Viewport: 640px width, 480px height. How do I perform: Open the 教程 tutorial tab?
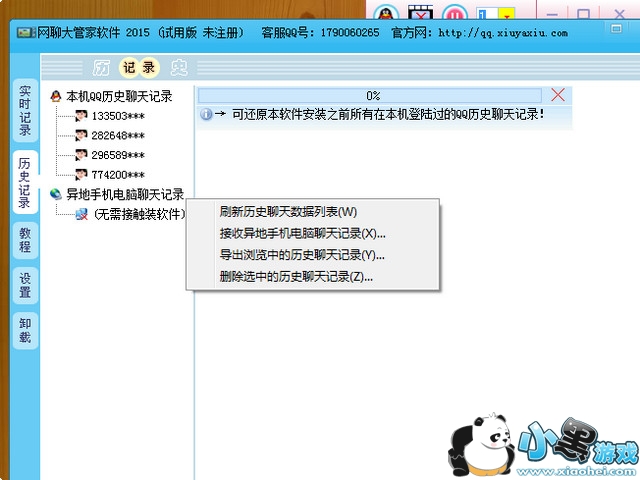pos(25,240)
